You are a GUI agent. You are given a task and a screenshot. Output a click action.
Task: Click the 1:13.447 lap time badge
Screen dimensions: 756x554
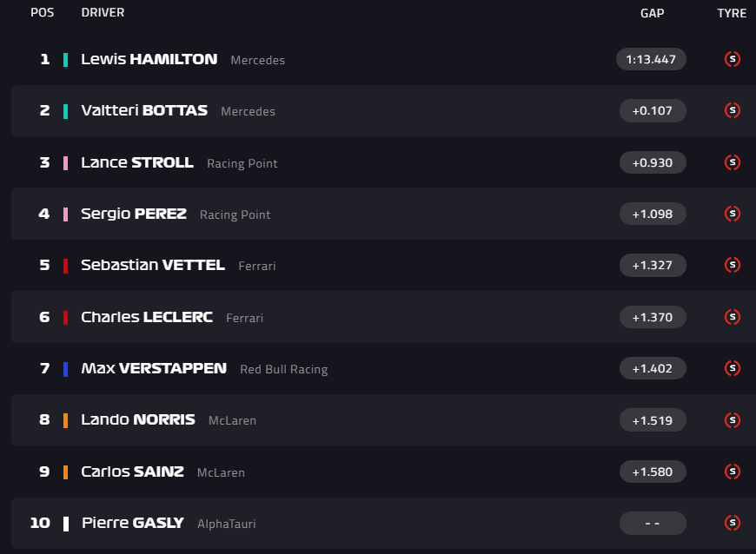651,59
